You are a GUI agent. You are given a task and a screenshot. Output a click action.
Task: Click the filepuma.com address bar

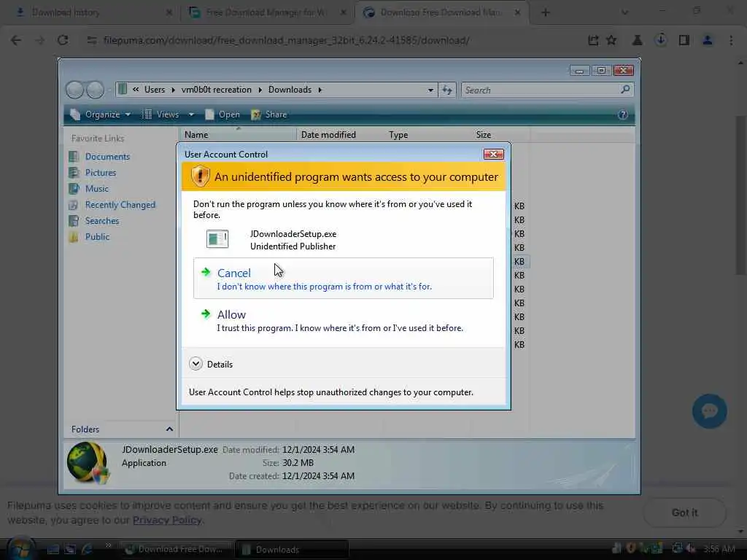click(x=286, y=41)
